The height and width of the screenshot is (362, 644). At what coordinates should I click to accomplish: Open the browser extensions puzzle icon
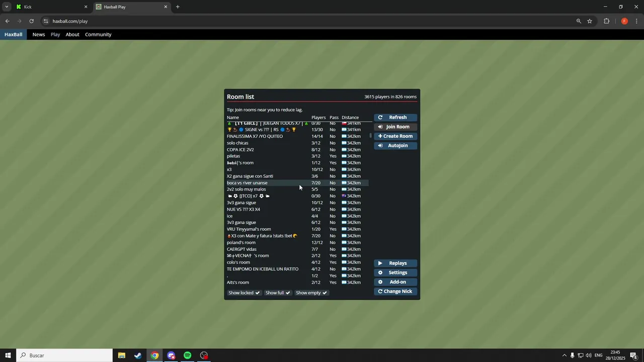point(606,21)
